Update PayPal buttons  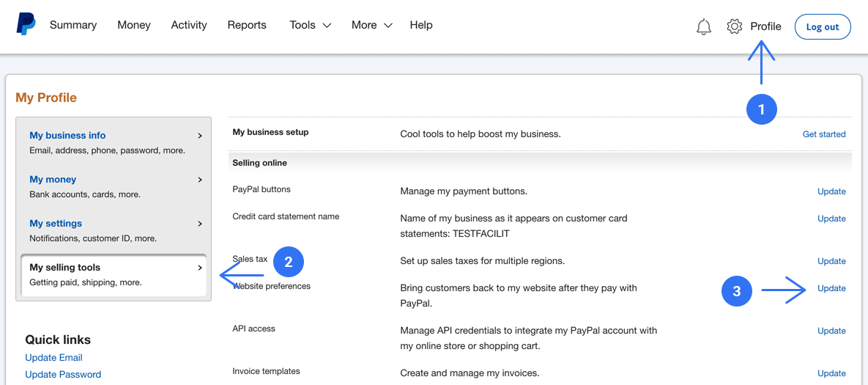(x=831, y=191)
